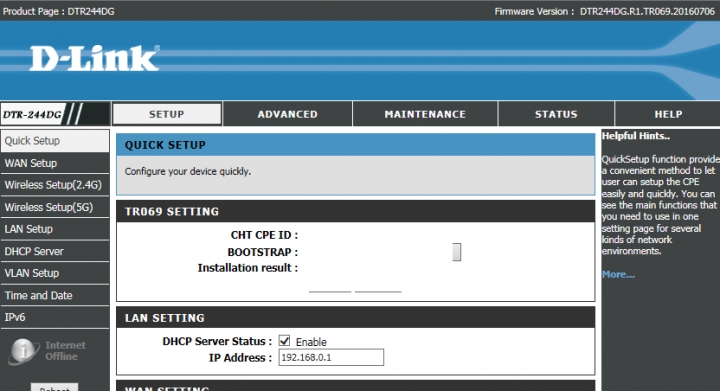Click the Configure your device quickly text

(x=188, y=171)
